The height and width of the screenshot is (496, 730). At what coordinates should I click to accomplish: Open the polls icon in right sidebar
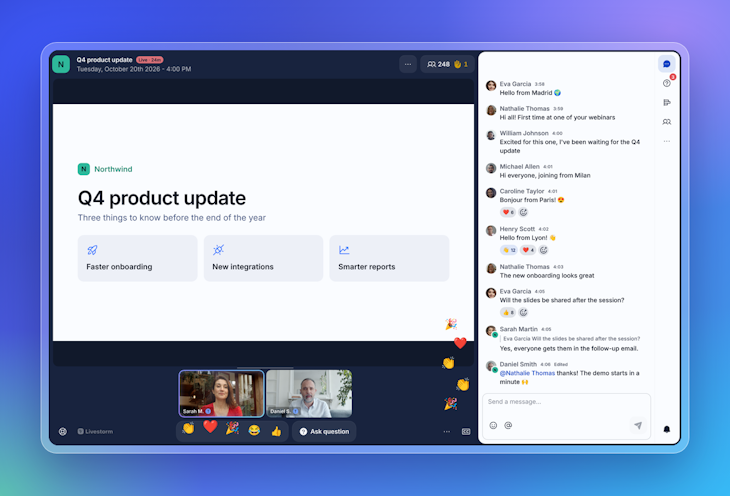[x=667, y=102]
